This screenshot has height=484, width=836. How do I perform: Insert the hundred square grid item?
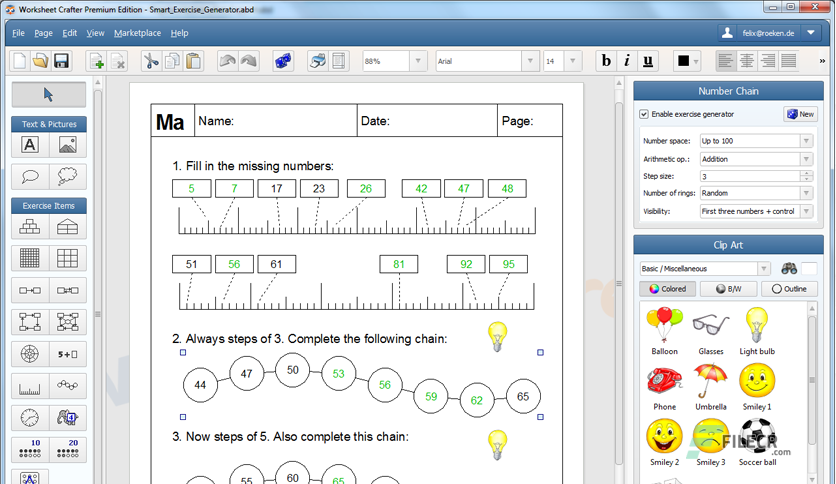click(30, 258)
